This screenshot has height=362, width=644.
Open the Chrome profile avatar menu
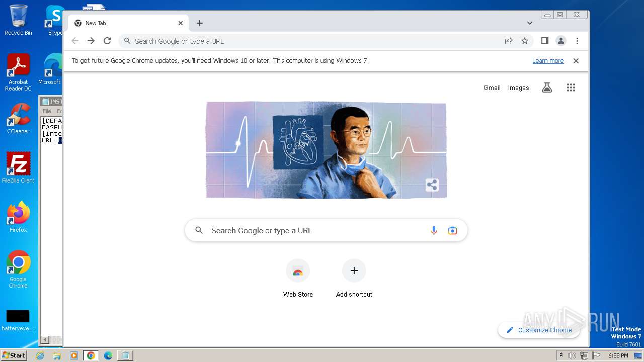(561, 41)
